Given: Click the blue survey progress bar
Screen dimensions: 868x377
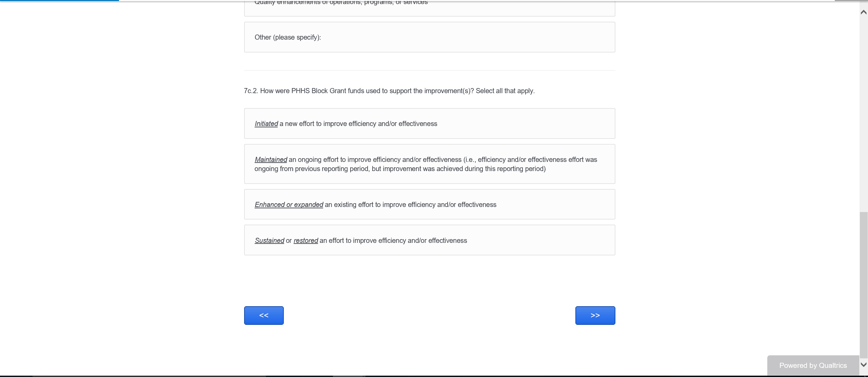Looking at the screenshot, I should pyautogui.click(x=59, y=1).
